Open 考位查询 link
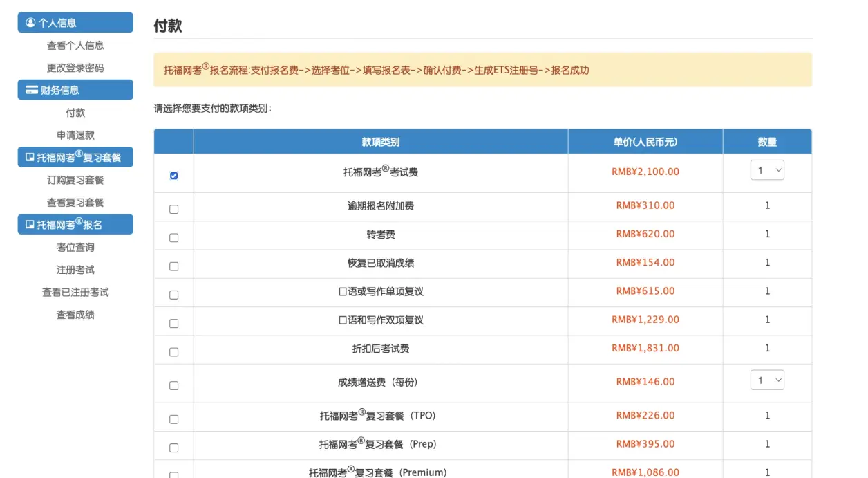The image size is (868, 478). tap(75, 247)
